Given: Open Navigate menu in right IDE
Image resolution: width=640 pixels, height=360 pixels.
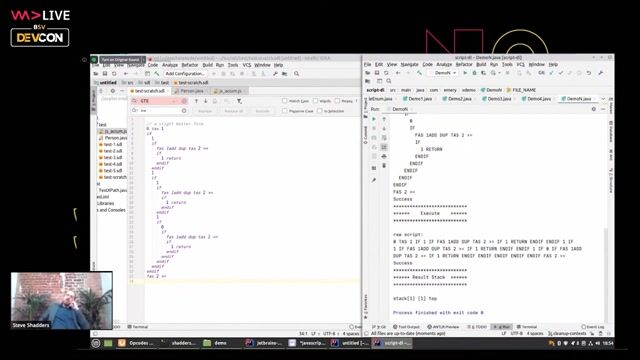Looking at the screenshot, I should coord(409,64).
